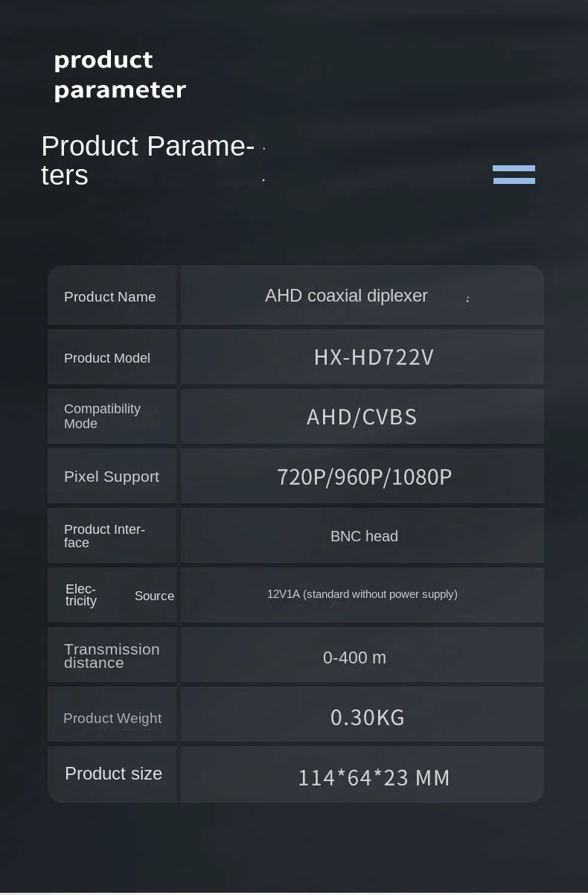588x895 pixels.
Task: Click the 114*64*23 MM size value
Action: pos(374,778)
